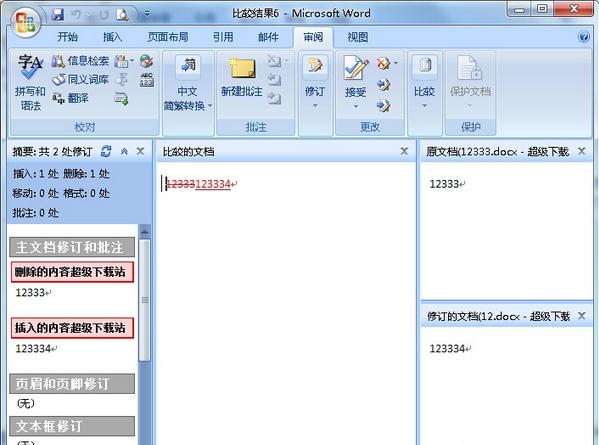Accept change with 接受 button
This screenshot has height=445, width=599.
pos(356,76)
